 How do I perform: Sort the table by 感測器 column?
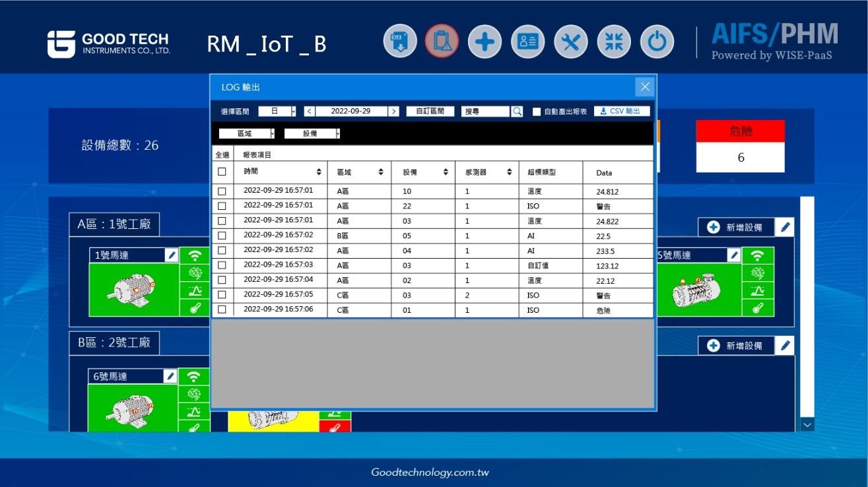click(x=509, y=172)
